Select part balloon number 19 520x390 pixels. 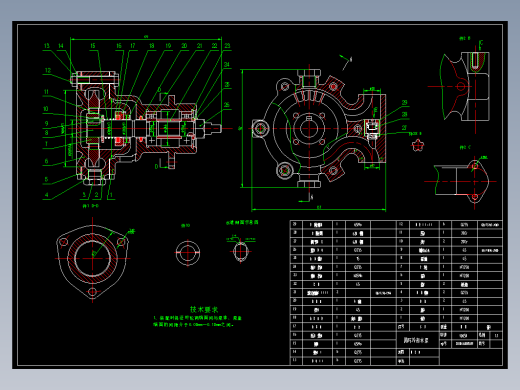(x=168, y=46)
